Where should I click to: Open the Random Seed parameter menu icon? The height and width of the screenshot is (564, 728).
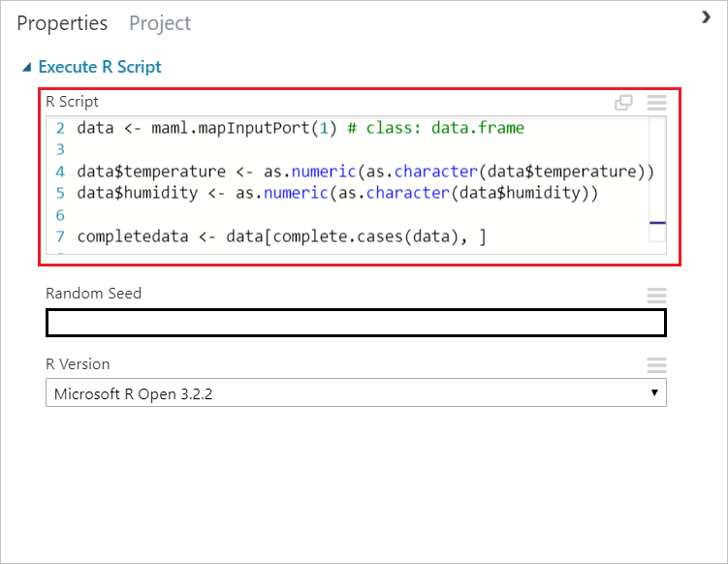656,295
